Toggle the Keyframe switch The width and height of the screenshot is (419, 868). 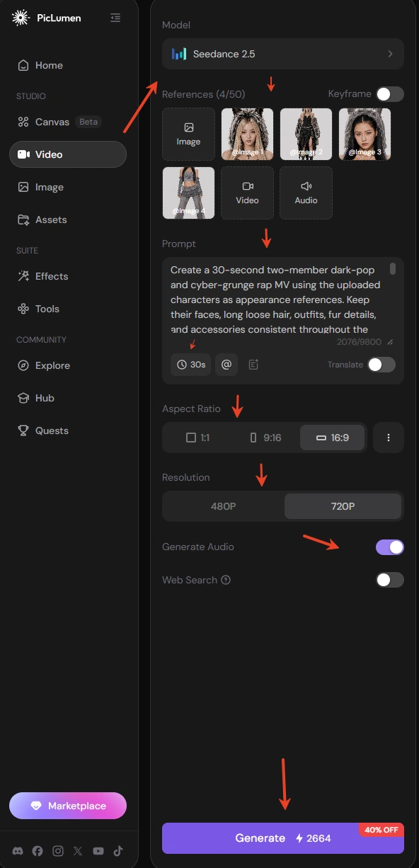coord(390,94)
